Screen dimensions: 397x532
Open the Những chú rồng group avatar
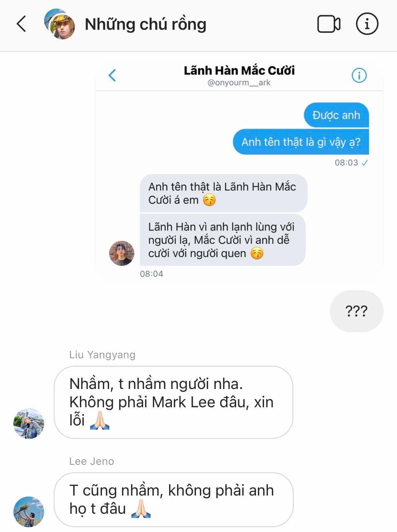(x=59, y=24)
